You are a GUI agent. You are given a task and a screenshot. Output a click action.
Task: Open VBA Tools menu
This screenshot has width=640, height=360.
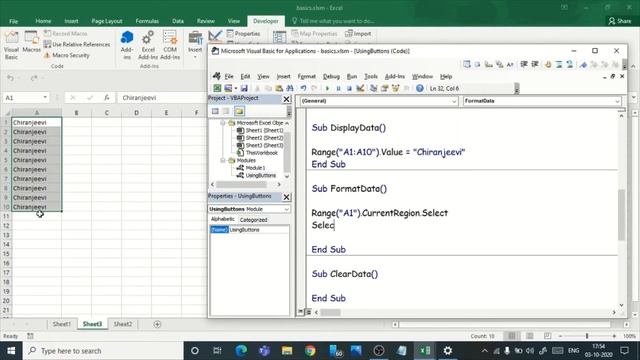371,76
